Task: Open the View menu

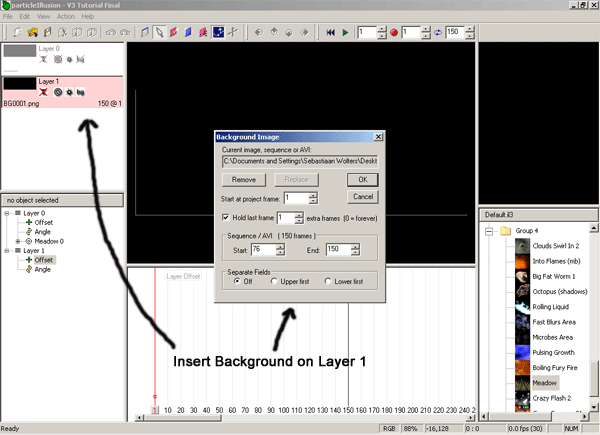Action: 40,17
